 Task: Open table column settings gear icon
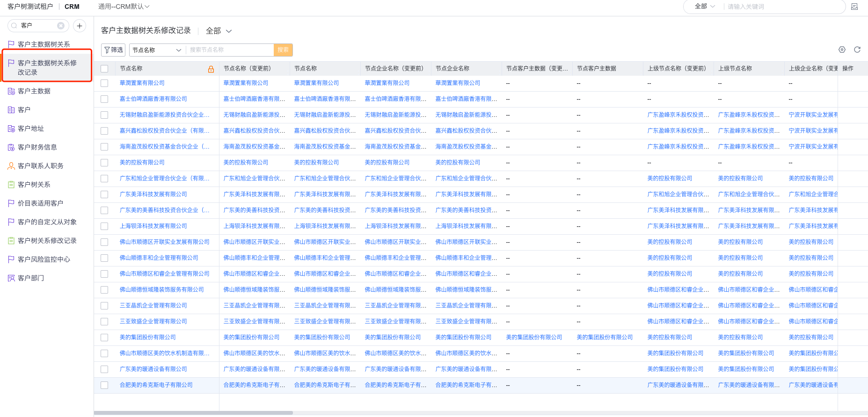pos(842,50)
